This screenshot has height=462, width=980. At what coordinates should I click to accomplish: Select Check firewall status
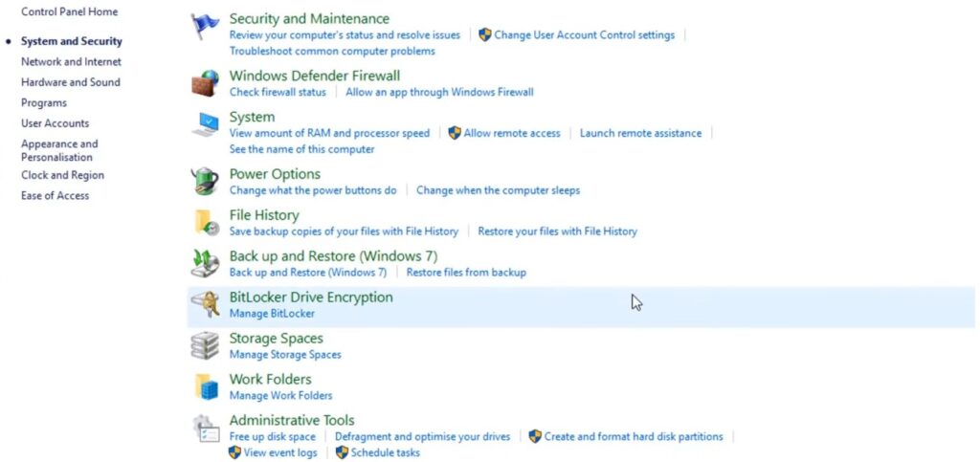click(x=278, y=92)
